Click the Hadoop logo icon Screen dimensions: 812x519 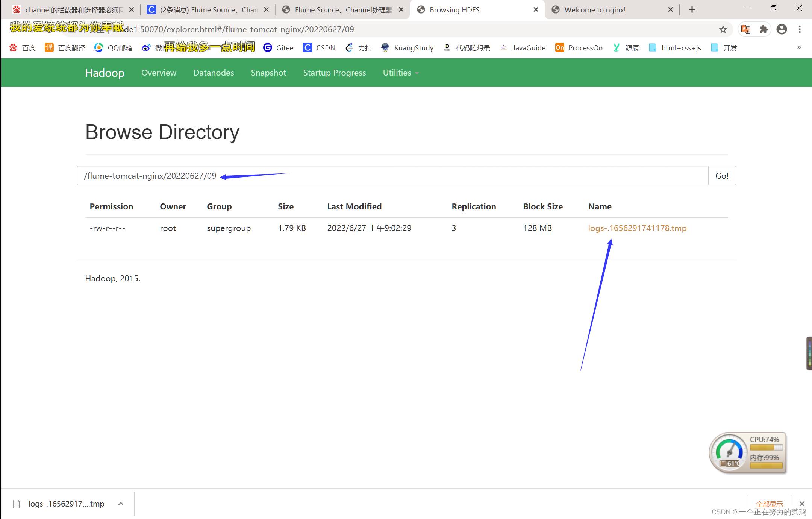[x=104, y=73]
